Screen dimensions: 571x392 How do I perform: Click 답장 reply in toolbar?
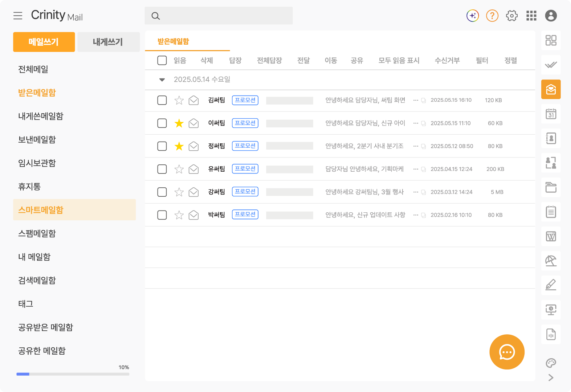tap(235, 61)
